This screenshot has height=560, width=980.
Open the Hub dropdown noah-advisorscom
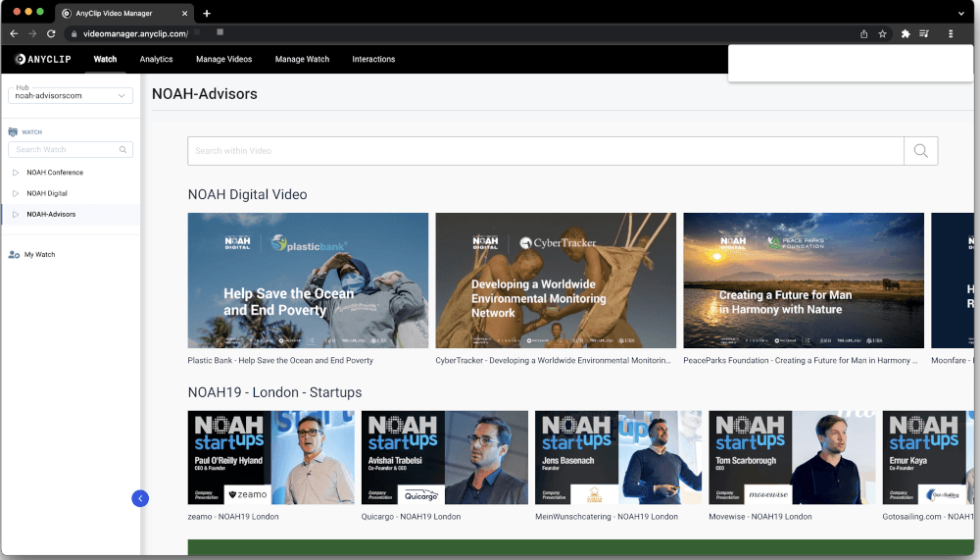point(71,96)
